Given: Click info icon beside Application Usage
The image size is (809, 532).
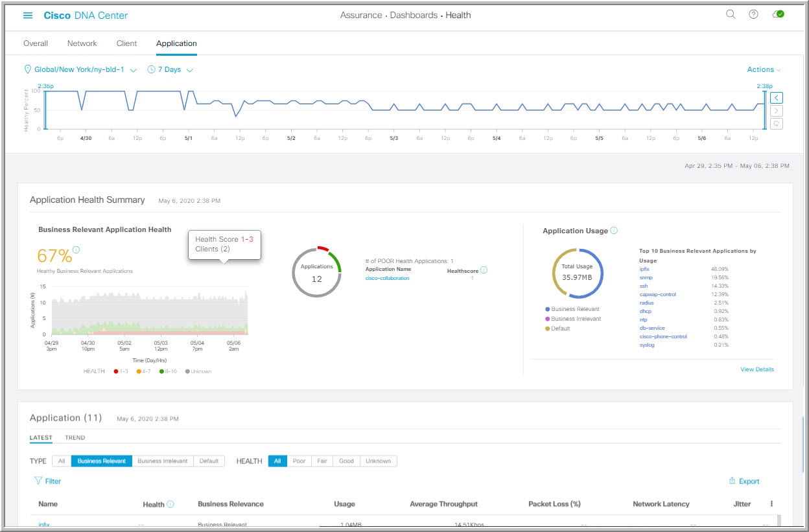Looking at the screenshot, I should (x=614, y=230).
